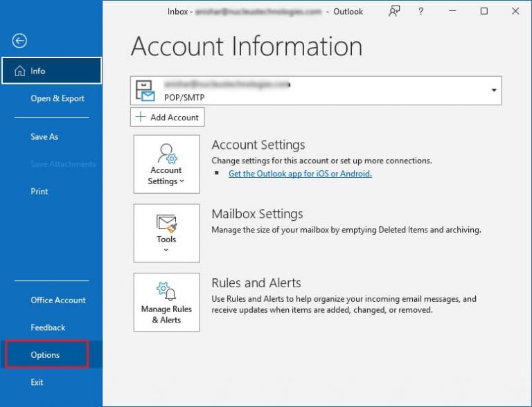The width and height of the screenshot is (532, 407).
Task: Expand the Tools dropdown chevron
Action: click(166, 251)
